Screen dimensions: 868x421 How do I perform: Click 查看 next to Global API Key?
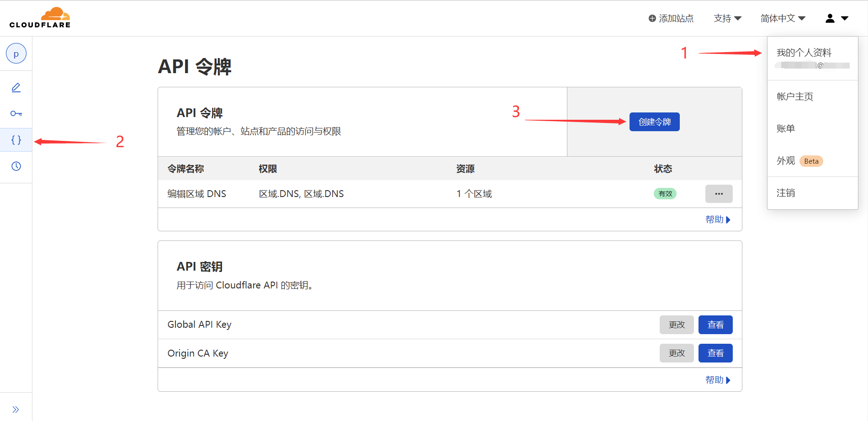coord(715,325)
